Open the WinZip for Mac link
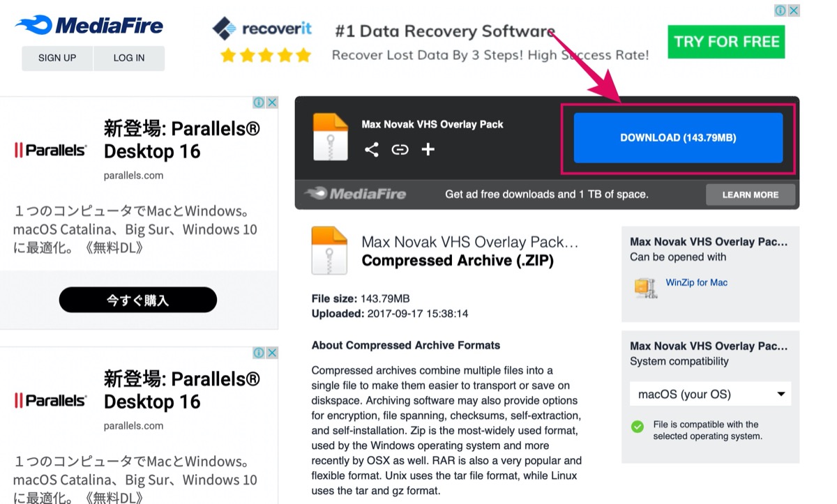Viewport: 837px width, 504px height. tap(697, 282)
